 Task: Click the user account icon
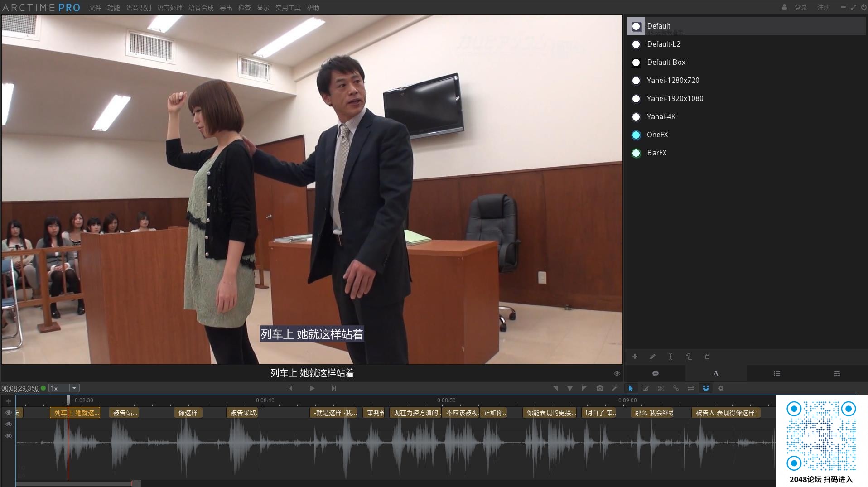(784, 7)
